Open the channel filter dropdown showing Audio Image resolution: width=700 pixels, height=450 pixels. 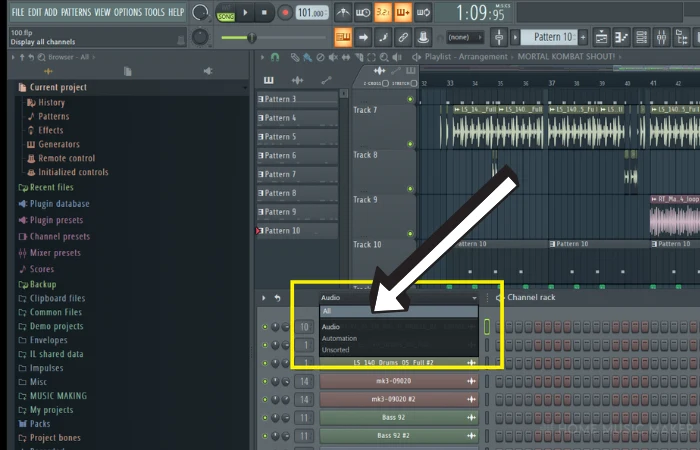(399, 298)
